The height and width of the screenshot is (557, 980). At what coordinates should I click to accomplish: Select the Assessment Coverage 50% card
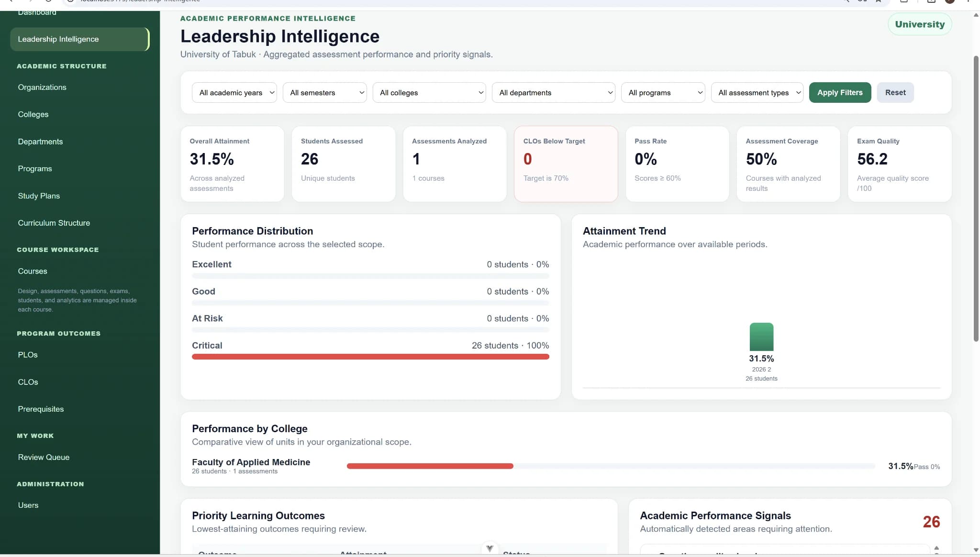pos(789,164)
